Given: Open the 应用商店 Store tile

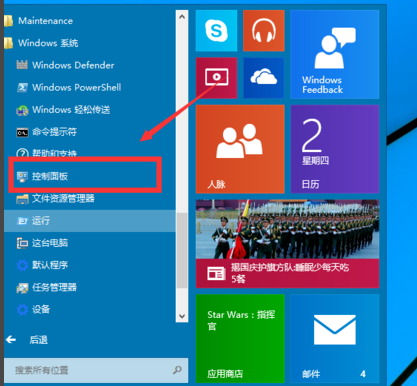Looking at the screenshot, I should point(240,338).
